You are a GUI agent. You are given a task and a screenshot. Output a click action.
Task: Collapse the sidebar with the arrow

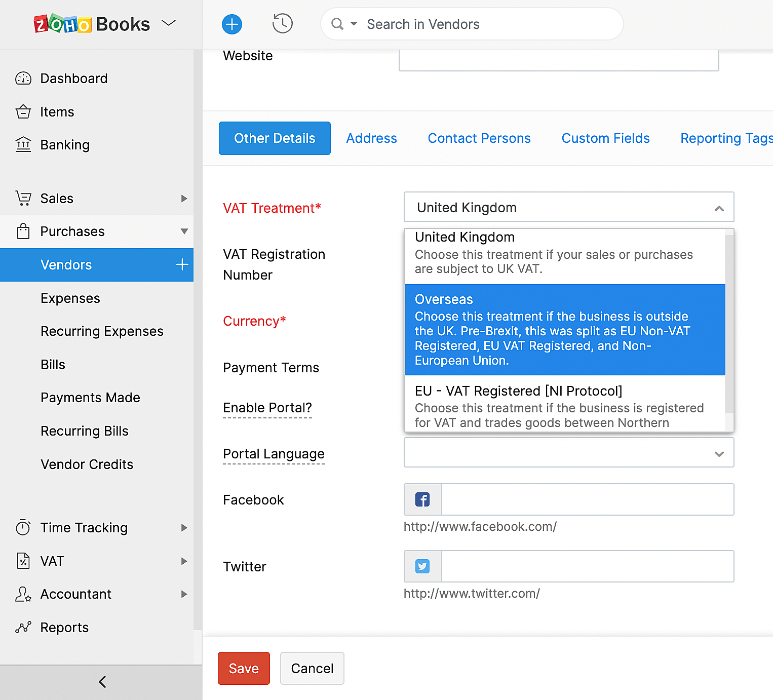tap(102, 682)
